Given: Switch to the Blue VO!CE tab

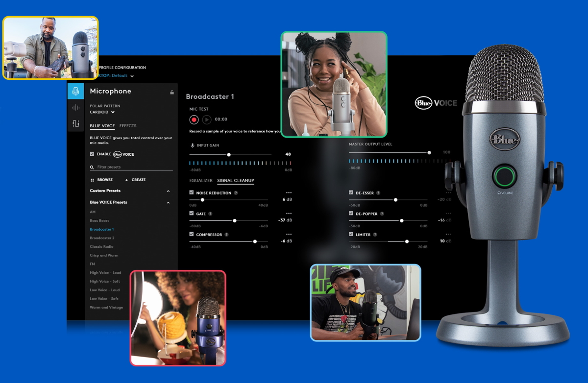Looking at the screenshot, I should pyautogui.click(x=102, y=126).
